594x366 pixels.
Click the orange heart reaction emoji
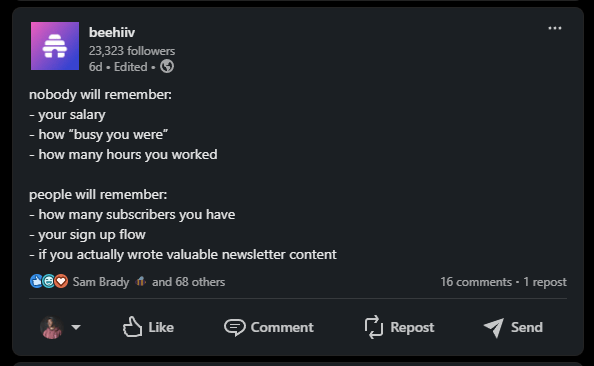(61, 282)
